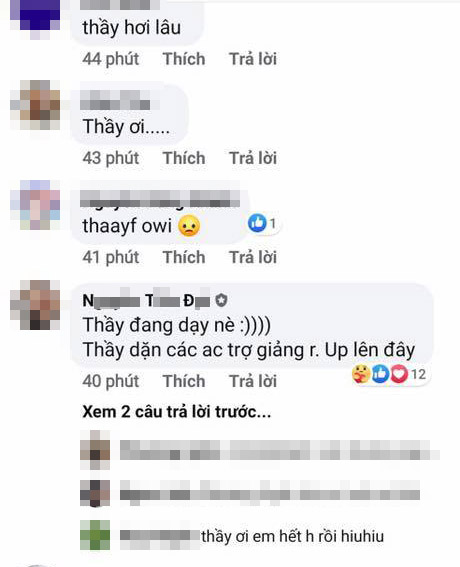This screenshot has width=460, height=567.
Task: Click the like reaction on 'thaayf owi' comment
Action: 257,223
